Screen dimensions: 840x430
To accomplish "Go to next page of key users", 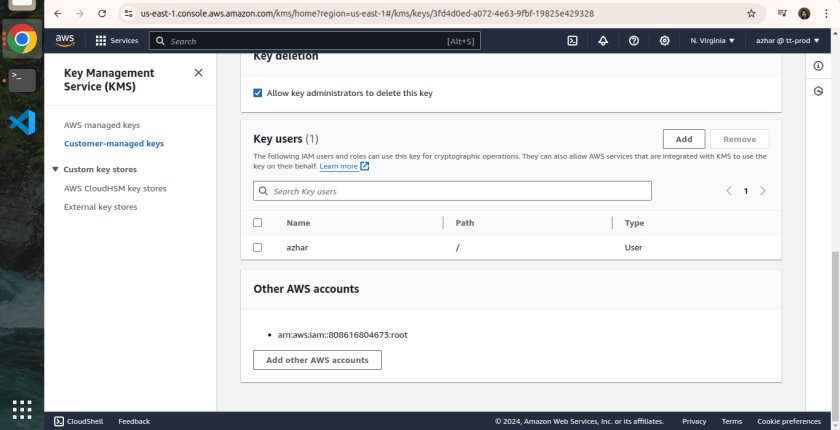I will pos(763,191).
